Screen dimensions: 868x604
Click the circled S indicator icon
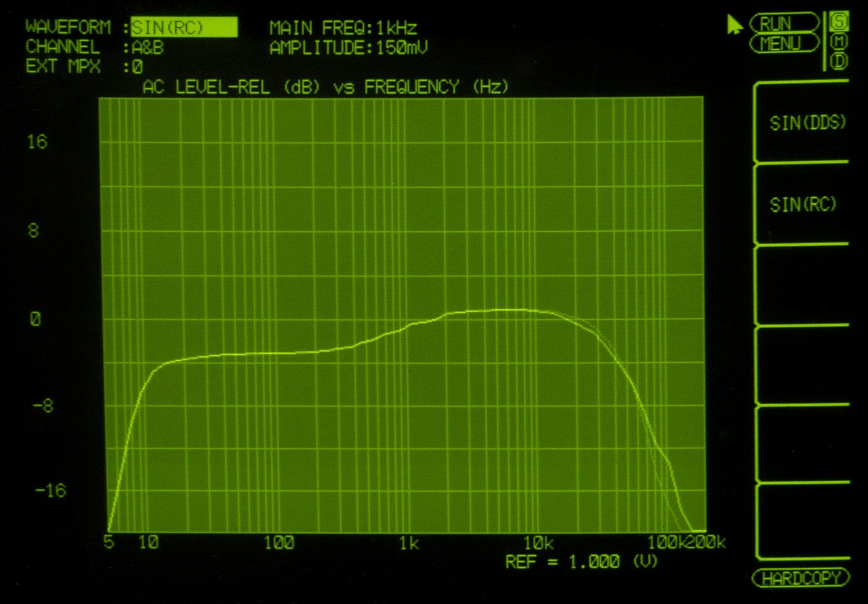839,22
